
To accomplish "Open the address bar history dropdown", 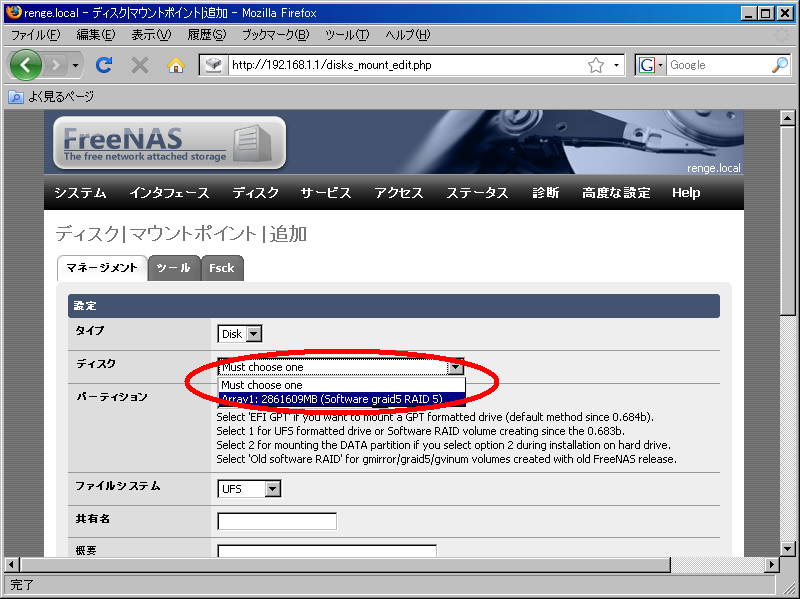I will pos(616,65).
